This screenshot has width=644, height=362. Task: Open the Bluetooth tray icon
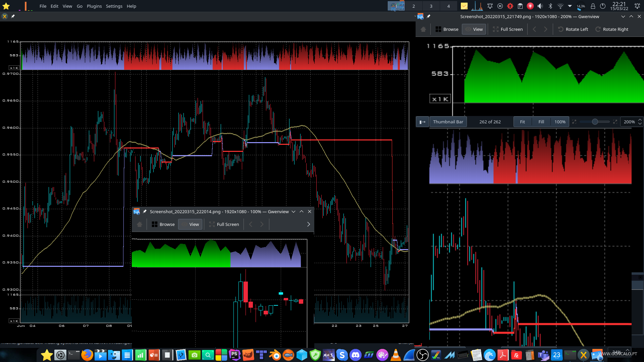point(550,6)
